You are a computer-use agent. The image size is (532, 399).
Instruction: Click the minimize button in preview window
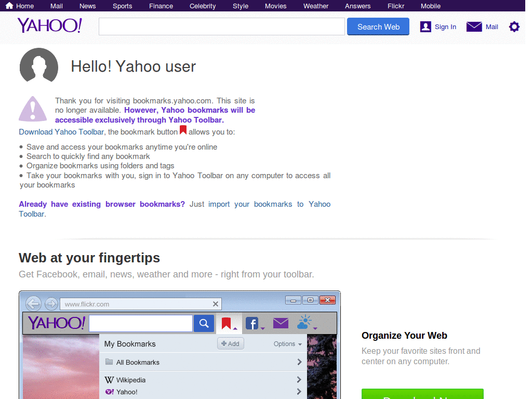click(x=293, y=300)
